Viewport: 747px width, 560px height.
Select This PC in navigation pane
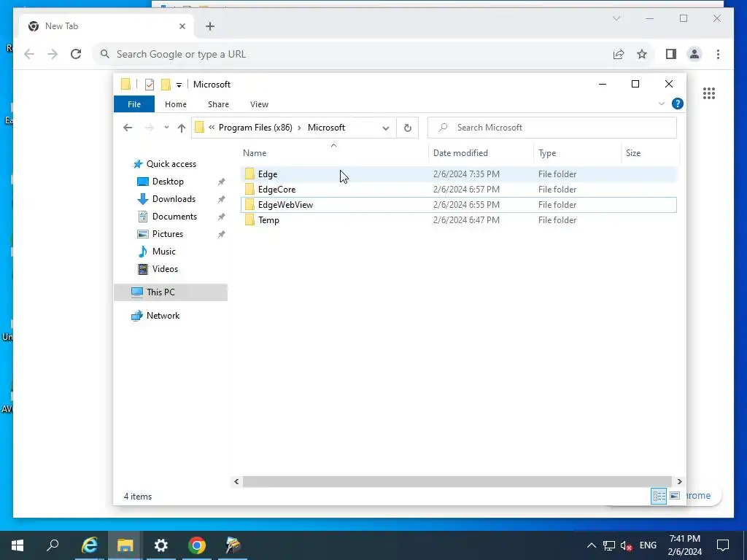tap(171, 292)
